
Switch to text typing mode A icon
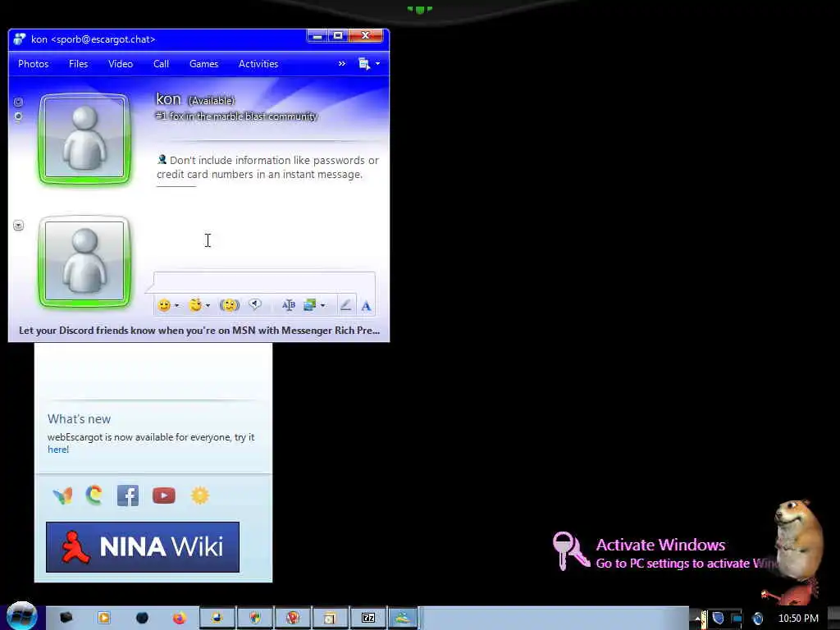click(366, 306)
